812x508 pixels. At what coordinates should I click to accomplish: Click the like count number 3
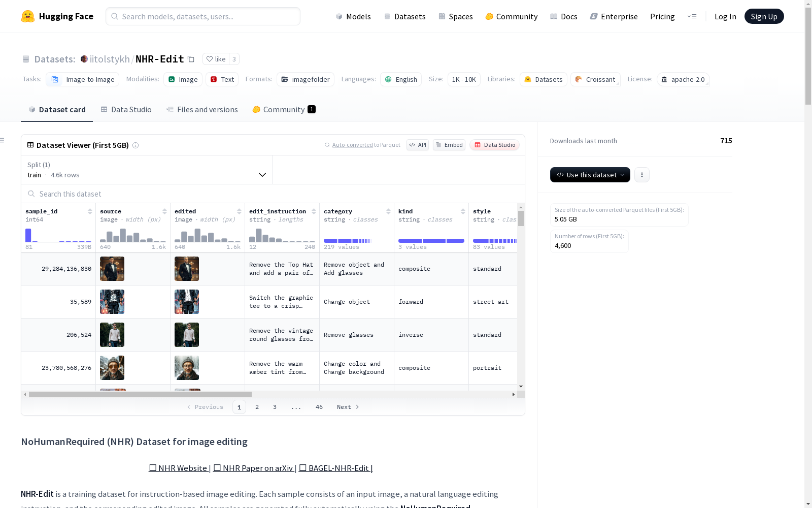coord(234,59)
